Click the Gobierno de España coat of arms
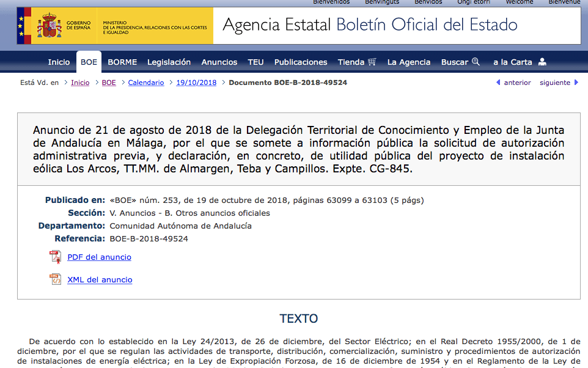Image resolution: width=588 pixels, height=368 pixels. point(49,25)
